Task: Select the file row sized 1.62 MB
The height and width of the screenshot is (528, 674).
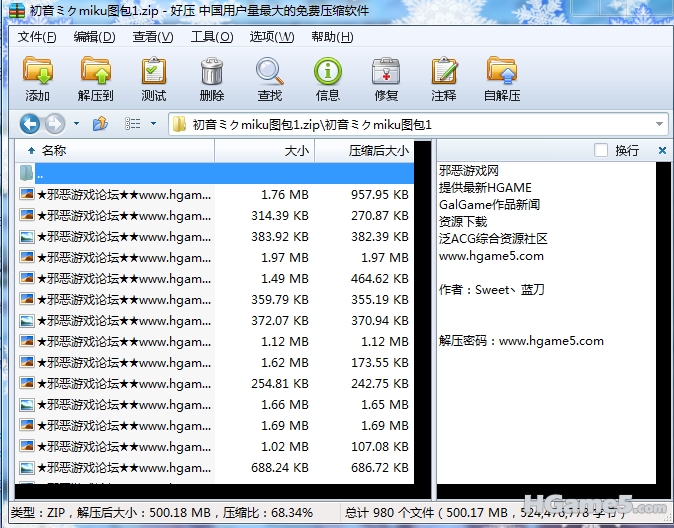Action: (215, 362)
